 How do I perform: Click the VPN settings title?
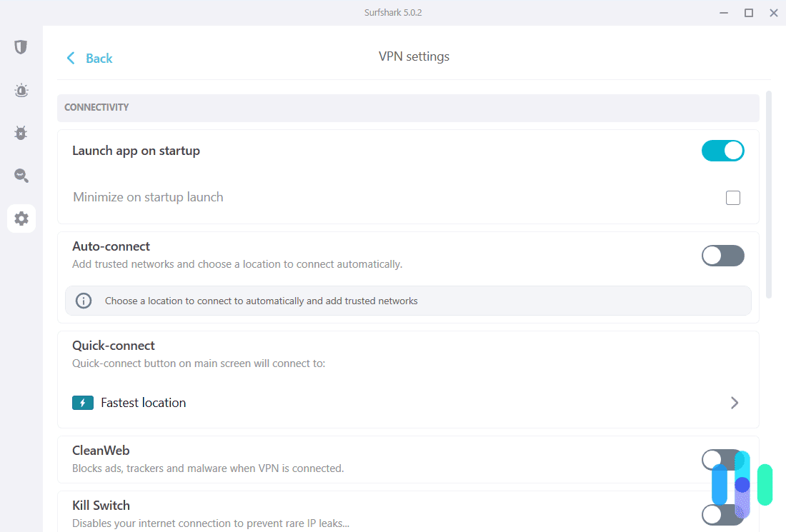click(x=414, y=56)
